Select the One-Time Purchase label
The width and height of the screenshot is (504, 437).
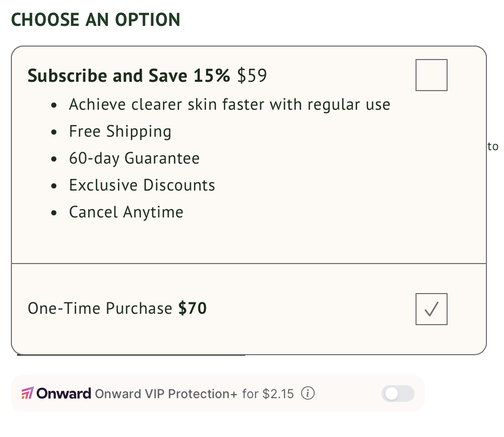[x=100, y=309]
